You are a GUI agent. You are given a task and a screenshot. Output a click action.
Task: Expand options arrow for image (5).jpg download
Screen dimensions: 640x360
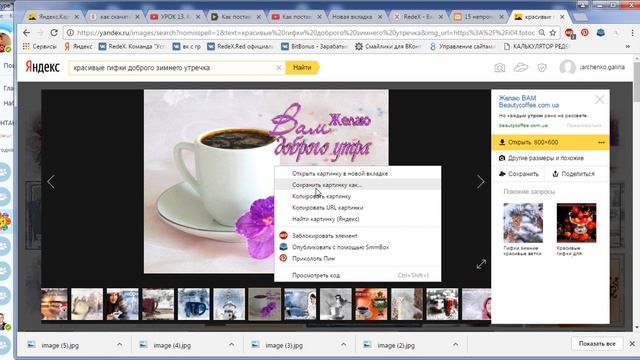click(119, 345)
